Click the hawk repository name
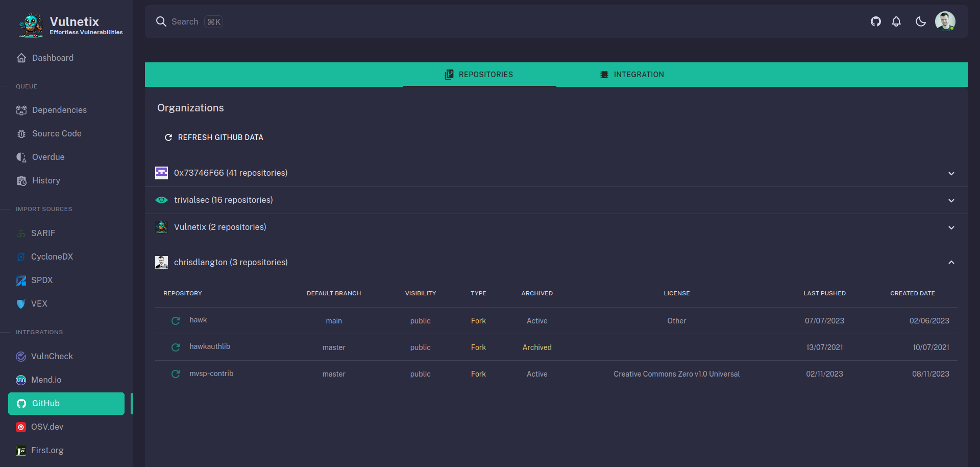The image size is (980, 467). click(x=198, y=320)
